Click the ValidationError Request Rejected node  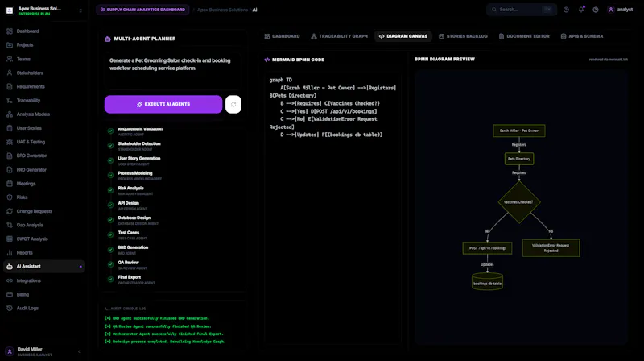tap(551, 248)
